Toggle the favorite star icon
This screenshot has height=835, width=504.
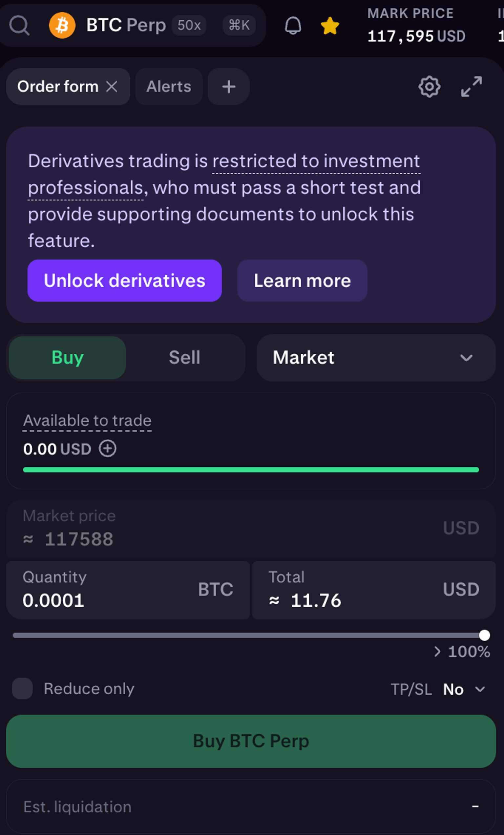click(x=330, y=26)
